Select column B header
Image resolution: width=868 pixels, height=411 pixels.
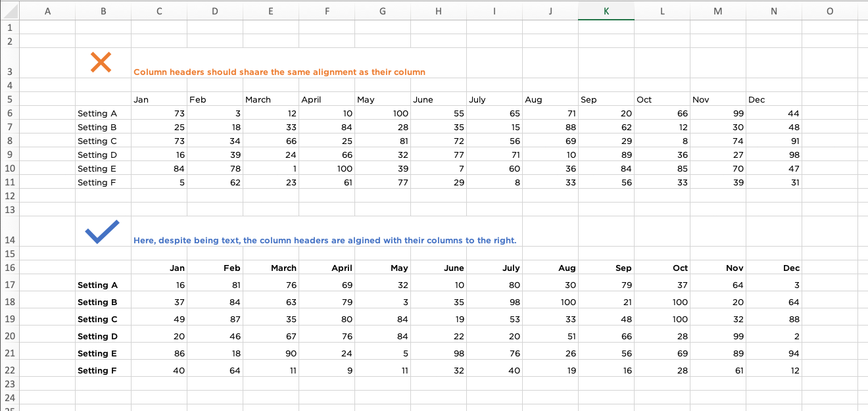103,11
